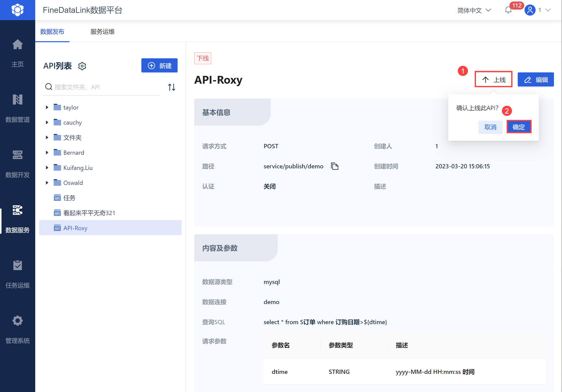This screenshot has height=392, width=562.
Task: Open the notifications bell icon
Action: (x=508, y=10)
